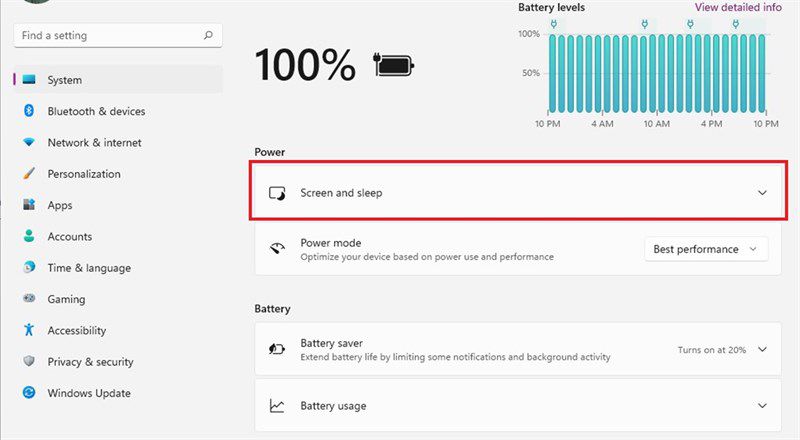This screenshot has height=440, width=800.
Task: Click the Power mode gauge icon
Action: pyautogui.click(x=277, y=249)
